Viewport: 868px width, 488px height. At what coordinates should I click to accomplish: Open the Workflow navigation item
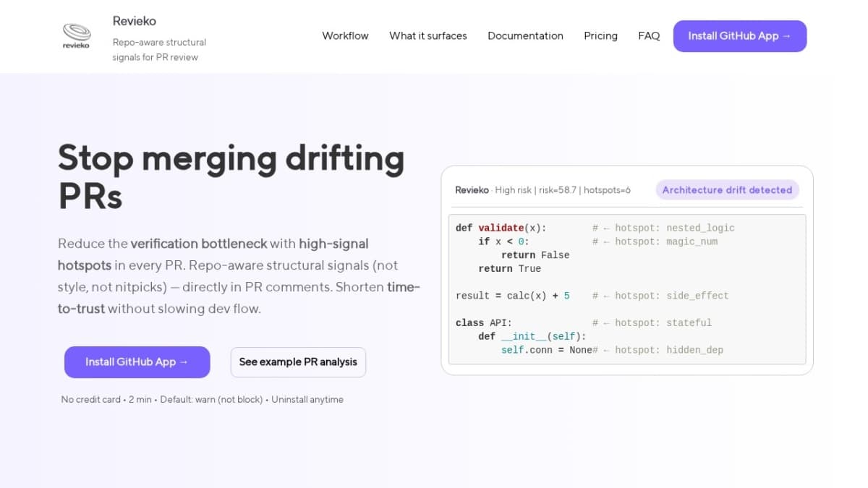pyautogui.click(x=345, y=35)
